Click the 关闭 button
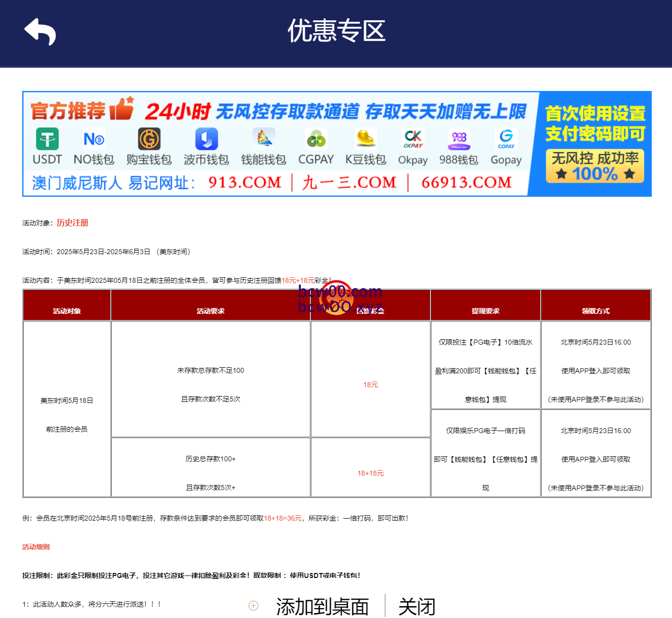Screen dimensions: 672x618 pos(417,607)
